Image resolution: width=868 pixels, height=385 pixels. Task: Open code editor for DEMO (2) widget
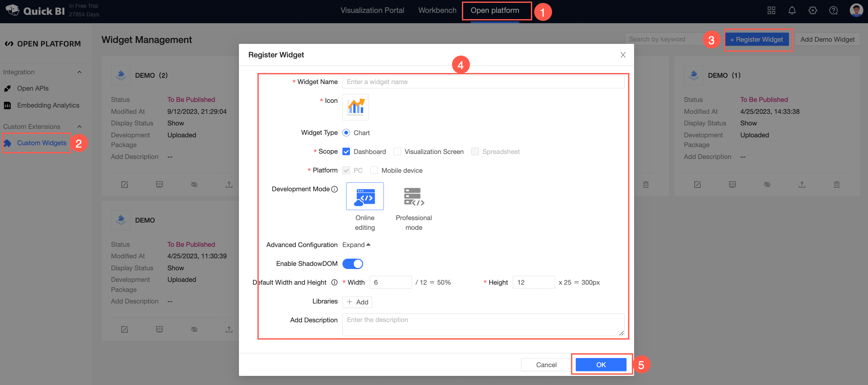click(x=159, y=185)
